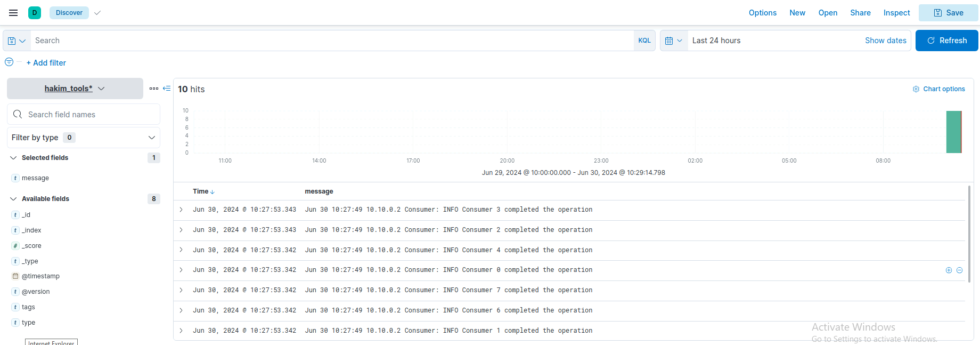Focus the Search field names input
980x345 pixels.
[x=84, y=114]
